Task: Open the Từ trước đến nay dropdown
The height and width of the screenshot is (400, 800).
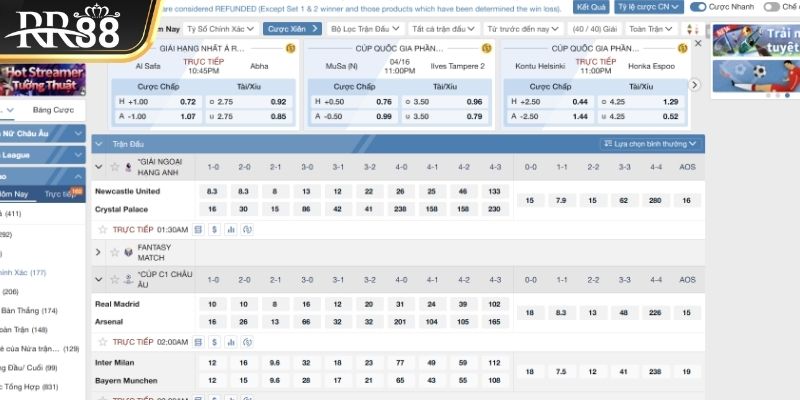Action: pyautogui.click(x=523, y=29)
